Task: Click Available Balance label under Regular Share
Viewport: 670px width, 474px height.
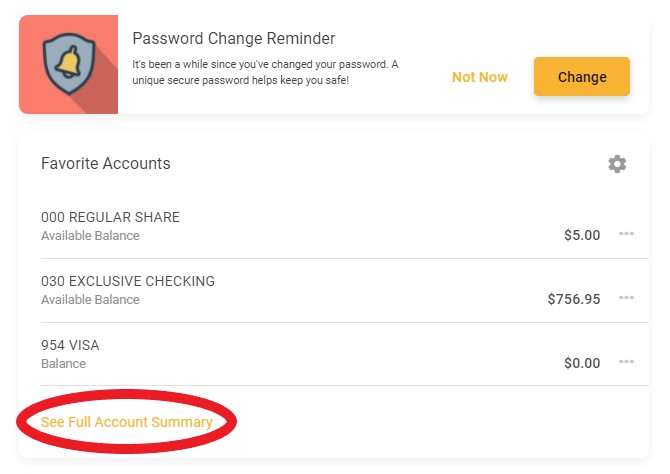Action: click(90, 236)
